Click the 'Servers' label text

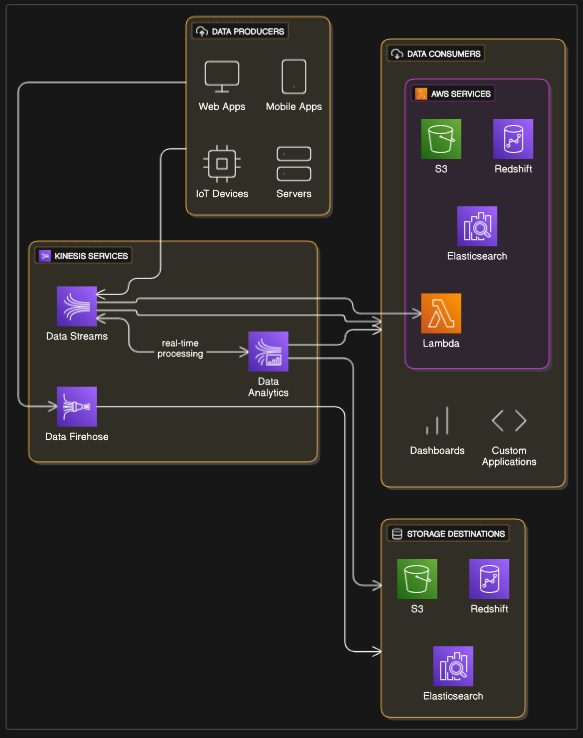(294, 193)
